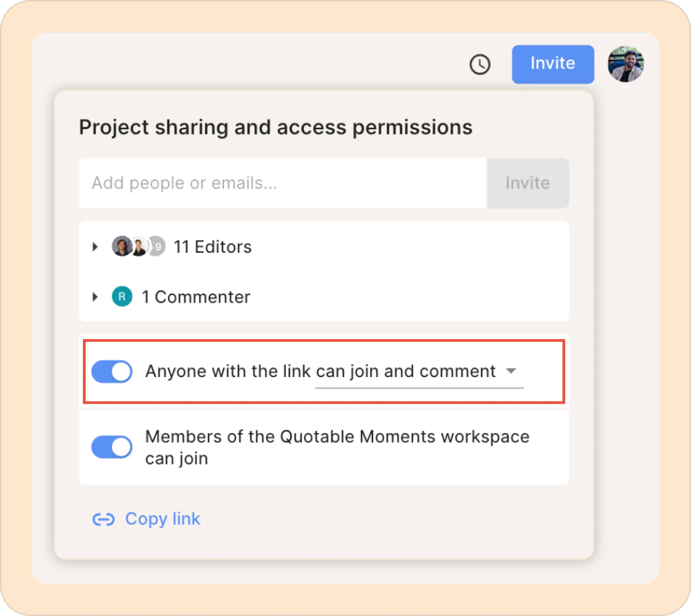Click the Copy link text
This screenshot has width=691, height=616.
(x=163, y=519)
